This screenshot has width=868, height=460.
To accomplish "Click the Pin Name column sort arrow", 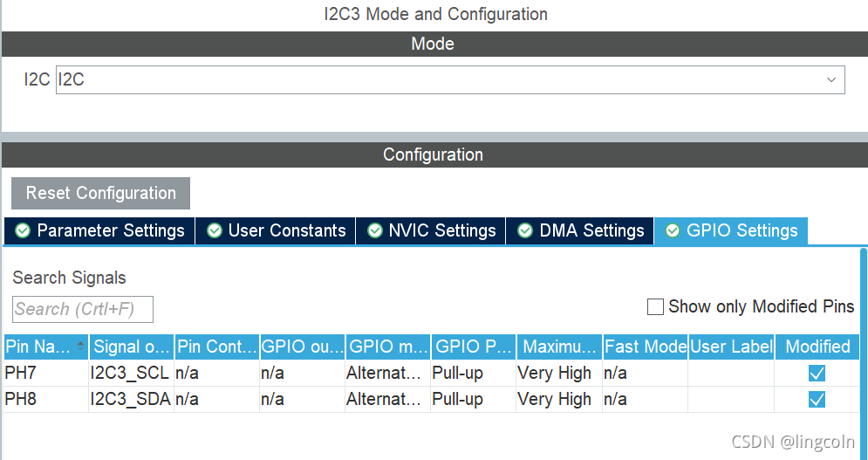I will pyautogui.click(x=81, y=346).
